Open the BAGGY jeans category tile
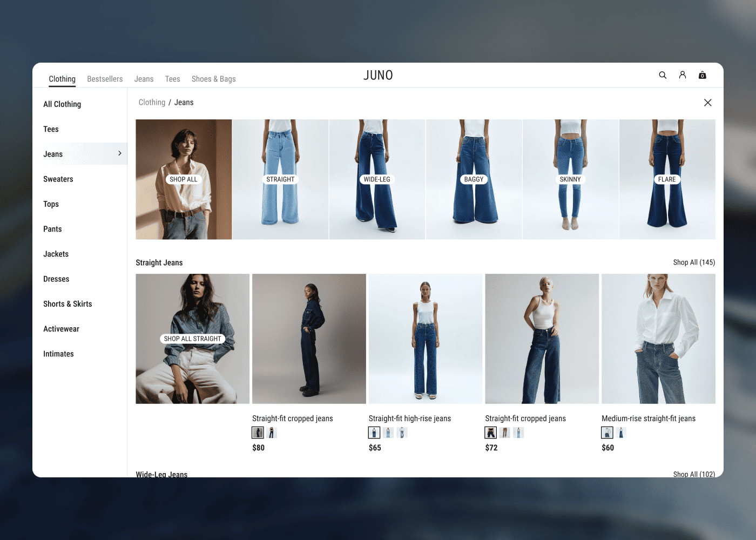 click(474, 179)
